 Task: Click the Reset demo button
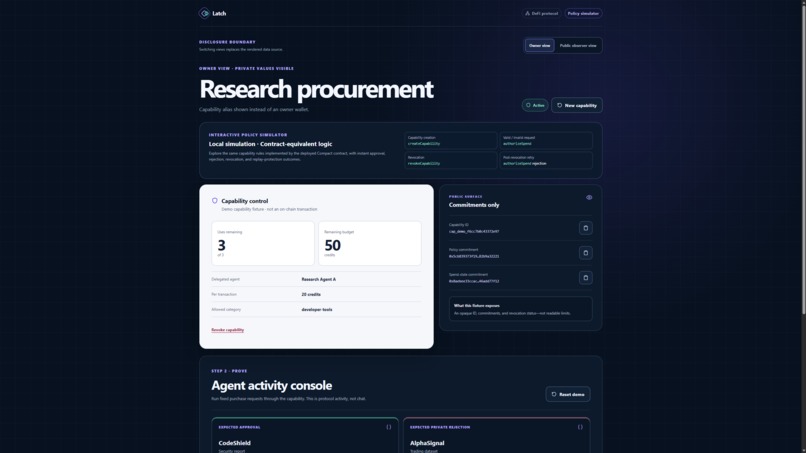coord(567,394)
